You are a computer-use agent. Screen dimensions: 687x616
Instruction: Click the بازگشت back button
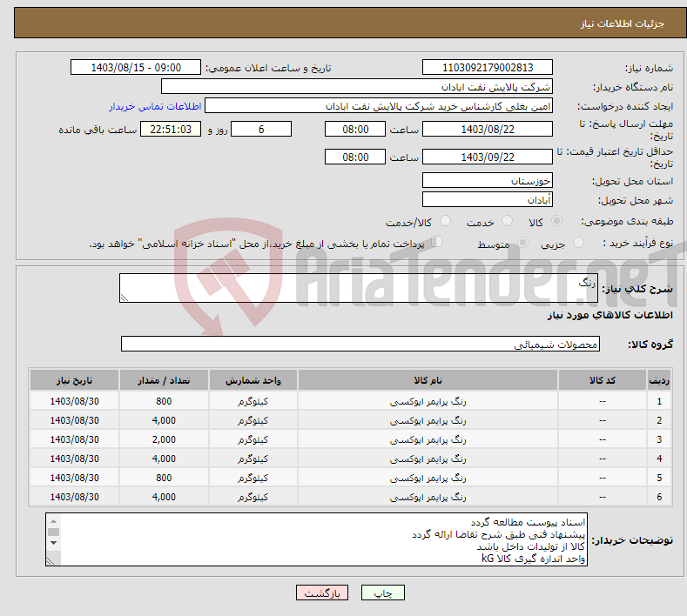coord(322,593)
